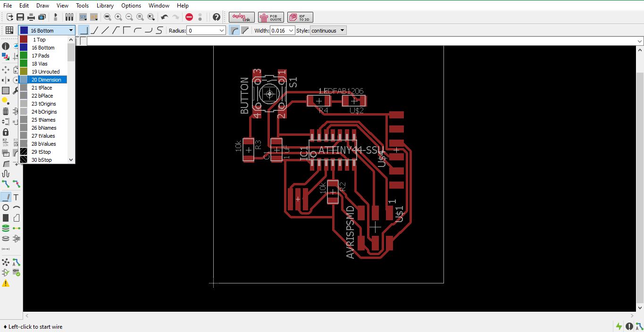Open the Draw menu
Viewport: 644px width, 332px height.
point(42,6)
